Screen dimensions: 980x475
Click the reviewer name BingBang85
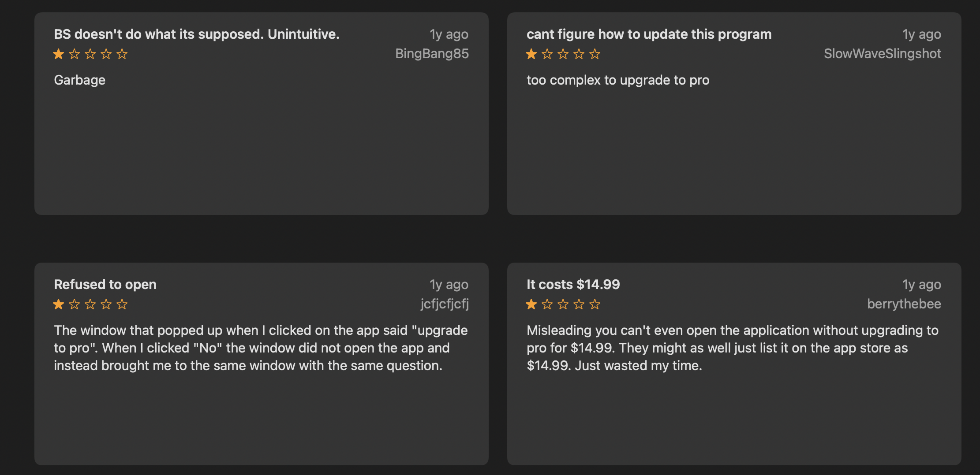click(x=432, y=54)
